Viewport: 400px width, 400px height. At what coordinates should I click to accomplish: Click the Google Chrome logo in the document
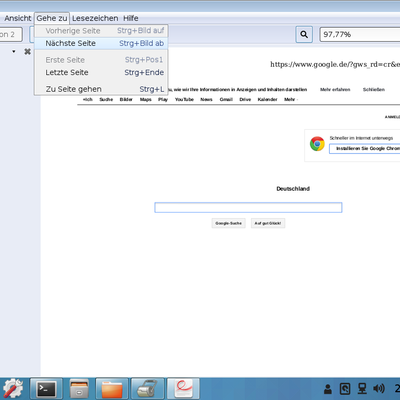[x=317, y=144]
